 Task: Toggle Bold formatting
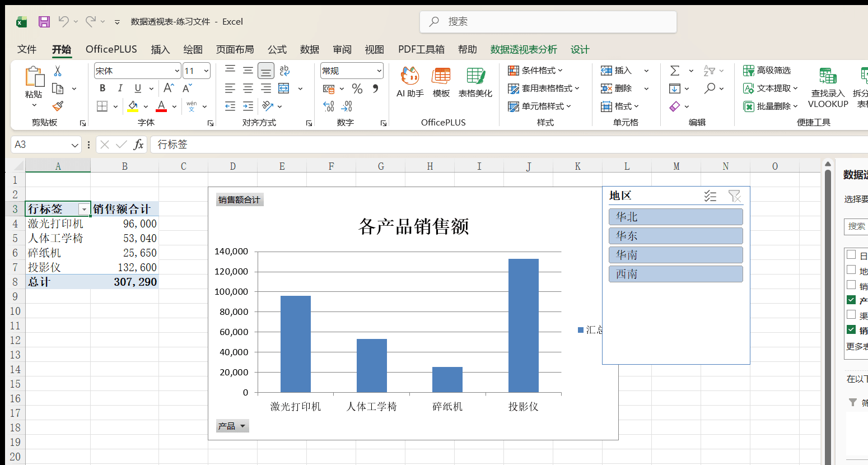[102, 89]
